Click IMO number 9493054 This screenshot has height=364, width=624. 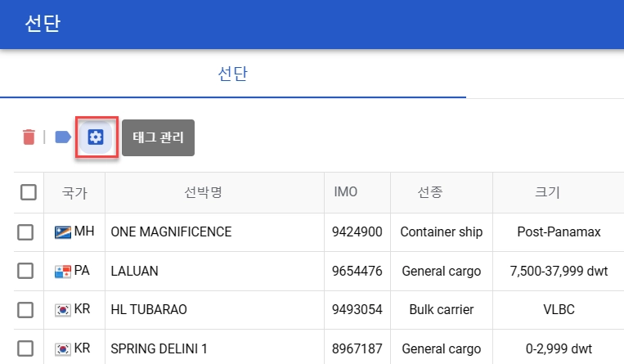(357, 310)
